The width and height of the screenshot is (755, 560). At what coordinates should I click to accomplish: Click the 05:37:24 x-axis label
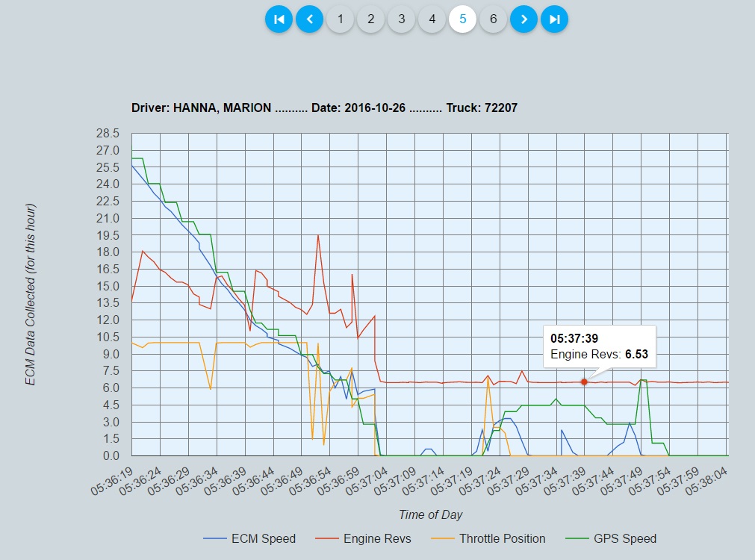[x=480, y=481]
